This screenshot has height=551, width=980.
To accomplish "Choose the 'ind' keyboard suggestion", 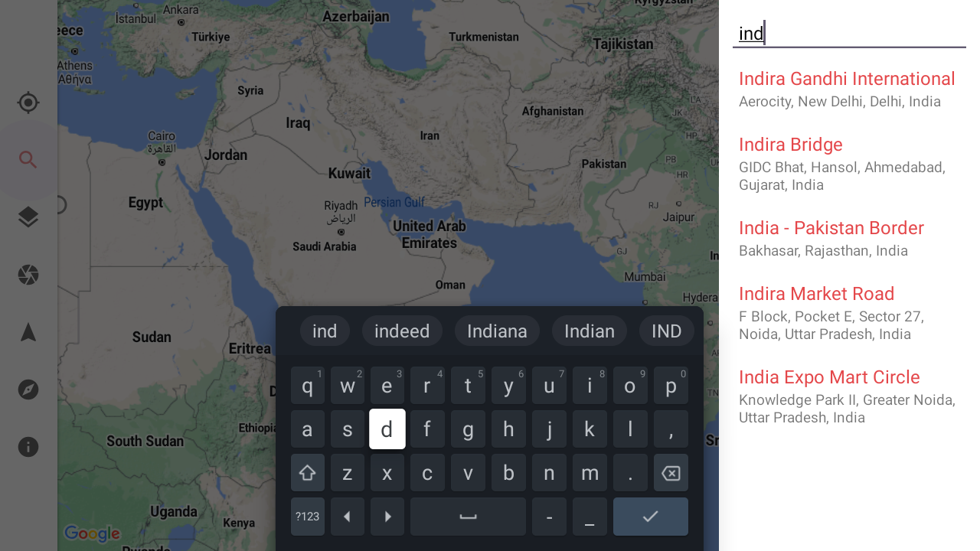I will 325,331.
